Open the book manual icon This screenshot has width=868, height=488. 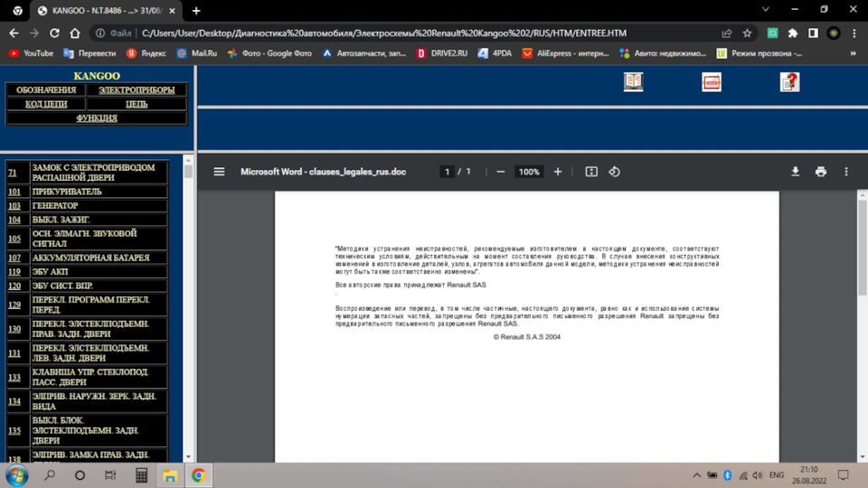633,82
